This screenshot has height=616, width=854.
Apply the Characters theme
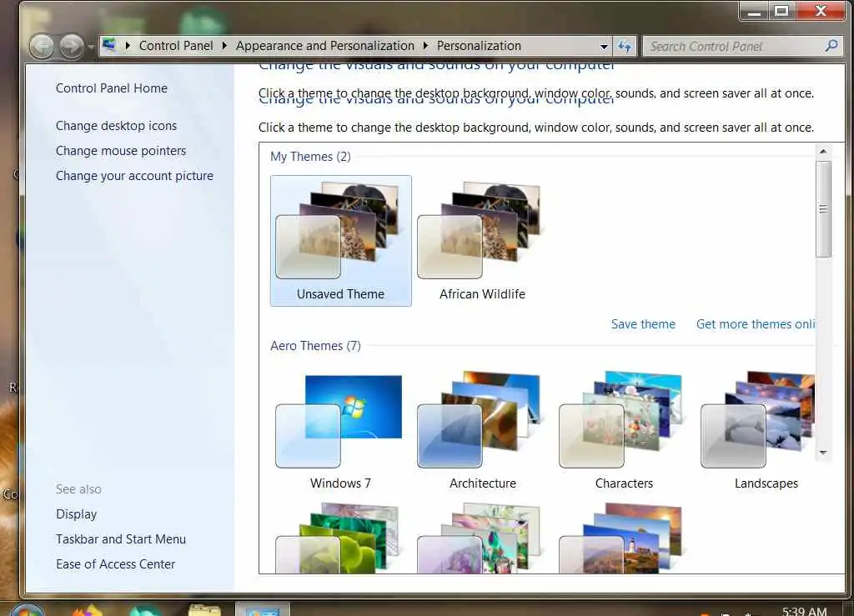[624, 430]
